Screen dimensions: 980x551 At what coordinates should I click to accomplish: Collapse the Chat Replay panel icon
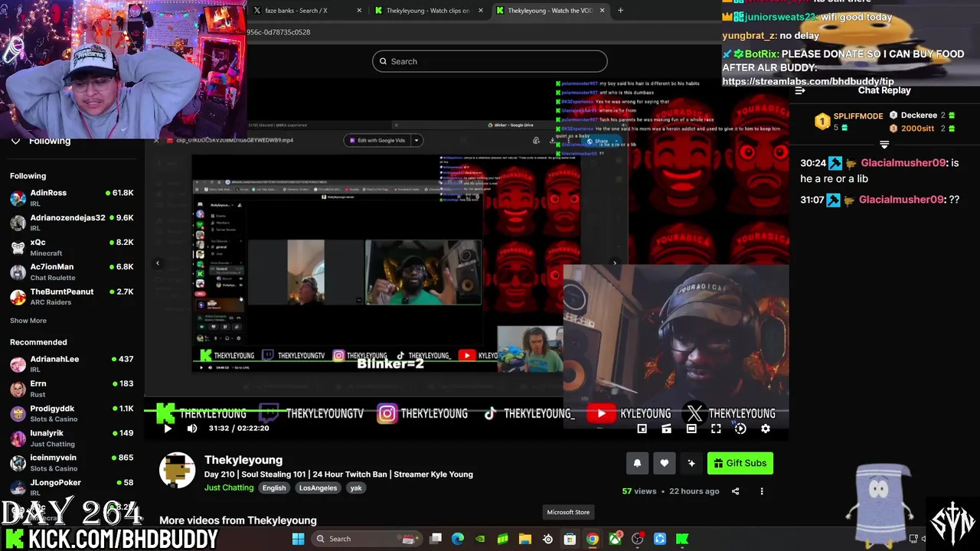pyautogui.click(x=799, y=90)
